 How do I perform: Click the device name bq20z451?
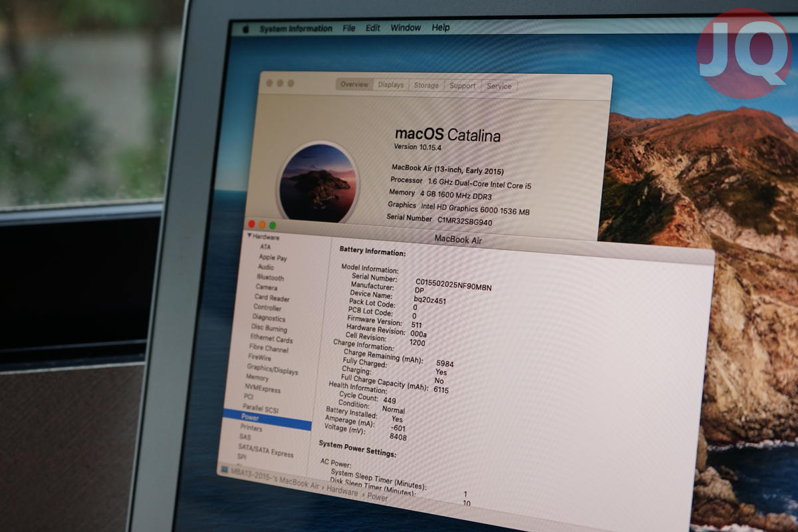(x=430, y=300)
